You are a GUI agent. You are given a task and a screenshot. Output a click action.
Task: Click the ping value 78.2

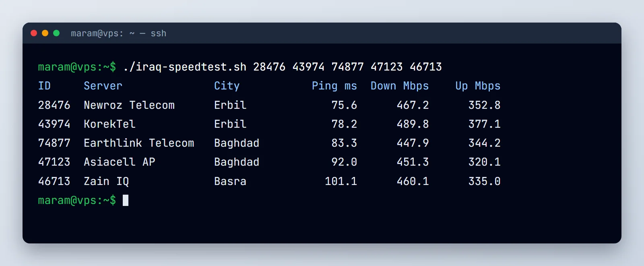pyautogui.click(x=344, y=124)
